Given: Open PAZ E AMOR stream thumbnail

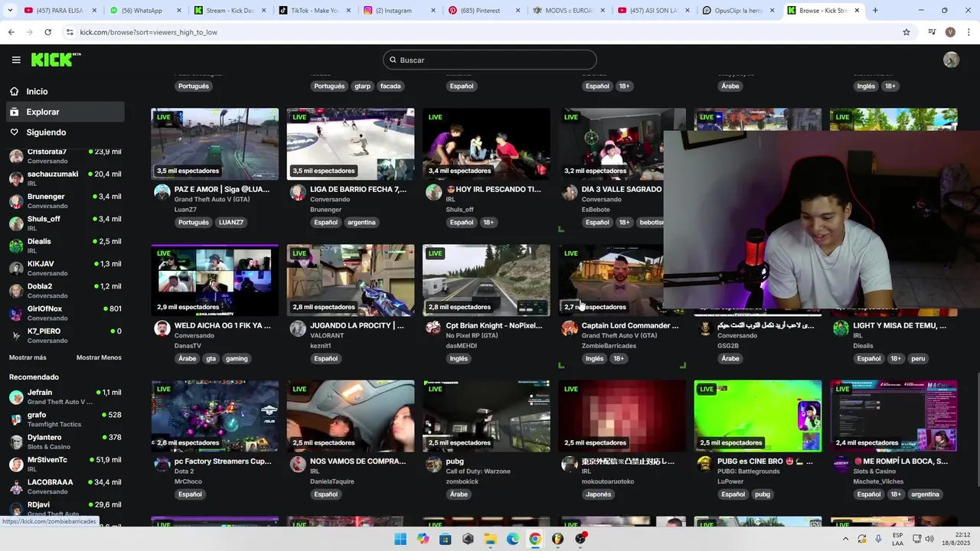Looking at the screenshot, I should coord(214,144).
